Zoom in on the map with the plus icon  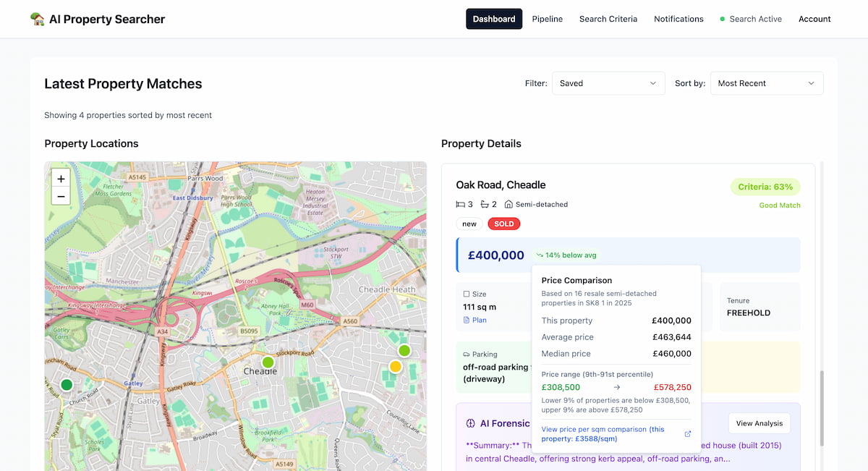coord(61,178)
